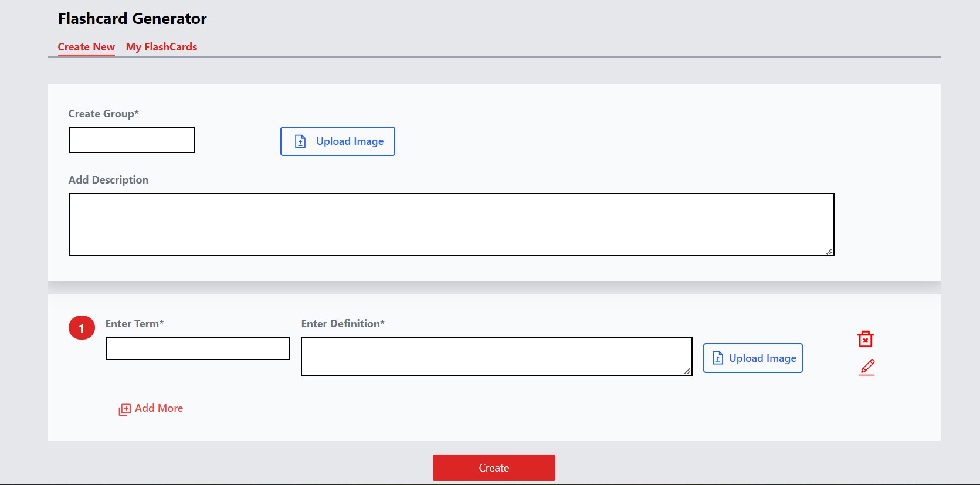
Task: Switch to the Create New tab
Action: coord(86,47)
